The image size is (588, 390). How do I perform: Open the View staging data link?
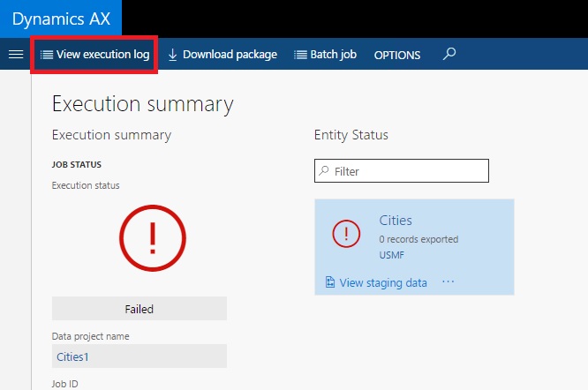click(x=383, y=283)
